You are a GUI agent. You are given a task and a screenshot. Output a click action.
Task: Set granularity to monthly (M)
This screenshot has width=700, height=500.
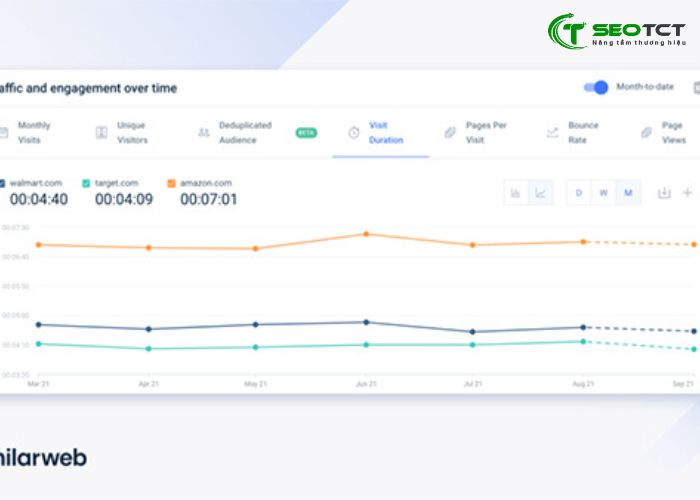[x=628, y=193]
